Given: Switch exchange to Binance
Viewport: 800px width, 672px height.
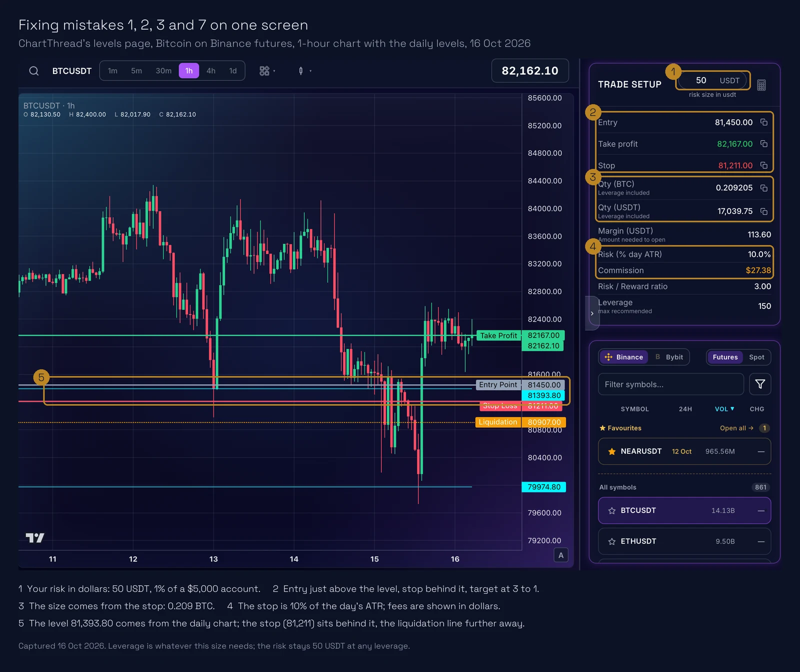Looking at the screenshot, I should point(624,357).
